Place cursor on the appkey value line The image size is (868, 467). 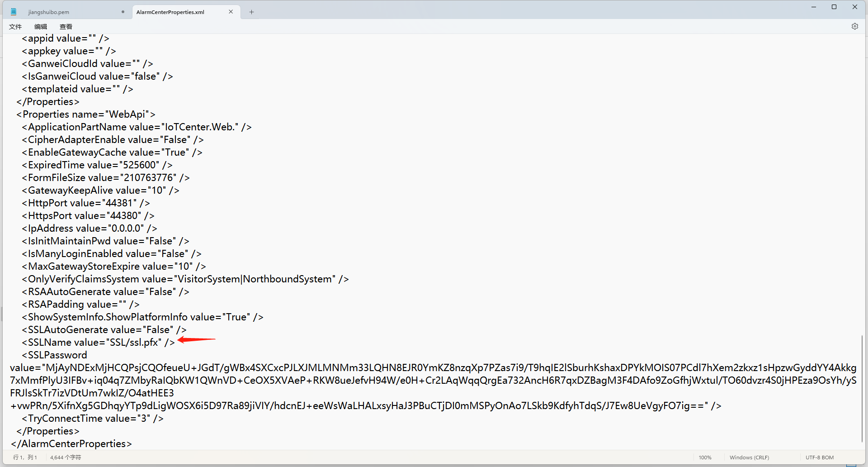pyautogui.click(x=69, y=51)
